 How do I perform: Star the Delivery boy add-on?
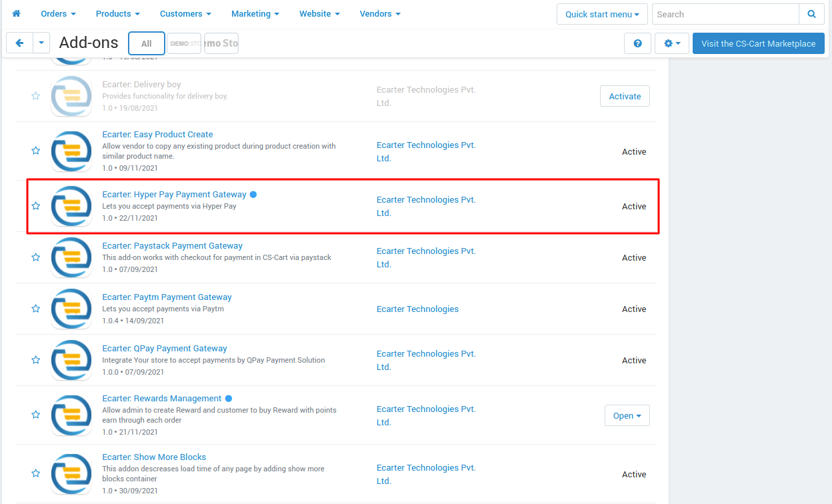click(x=36, y=96)
